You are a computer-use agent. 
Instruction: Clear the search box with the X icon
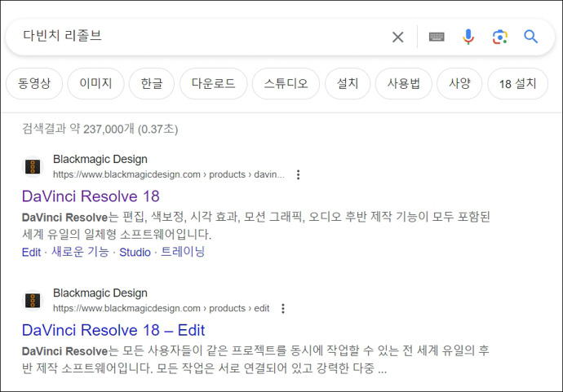pos(398,37)
